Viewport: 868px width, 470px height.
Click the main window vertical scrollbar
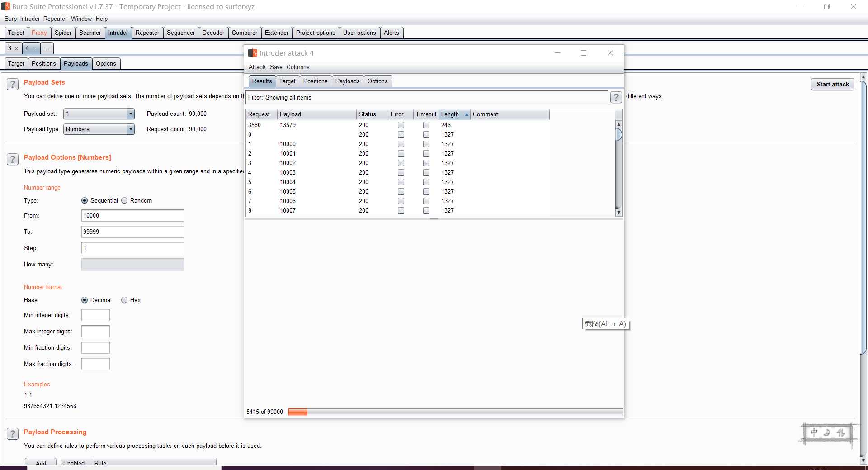[863, 217]
